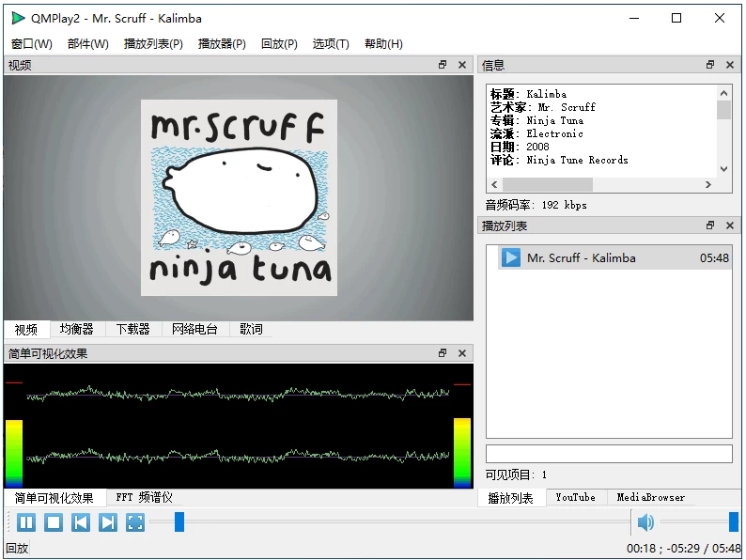746x560 pixels.
Task: Close the 信息 panel
Action: point(730,65)
